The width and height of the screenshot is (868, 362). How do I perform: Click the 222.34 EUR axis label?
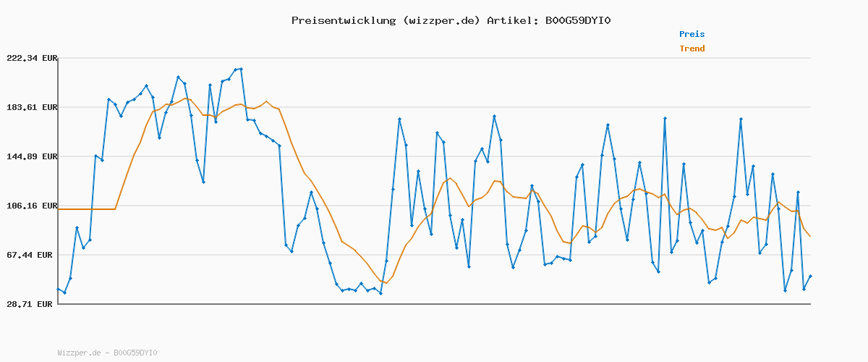[x=30, y=58]
